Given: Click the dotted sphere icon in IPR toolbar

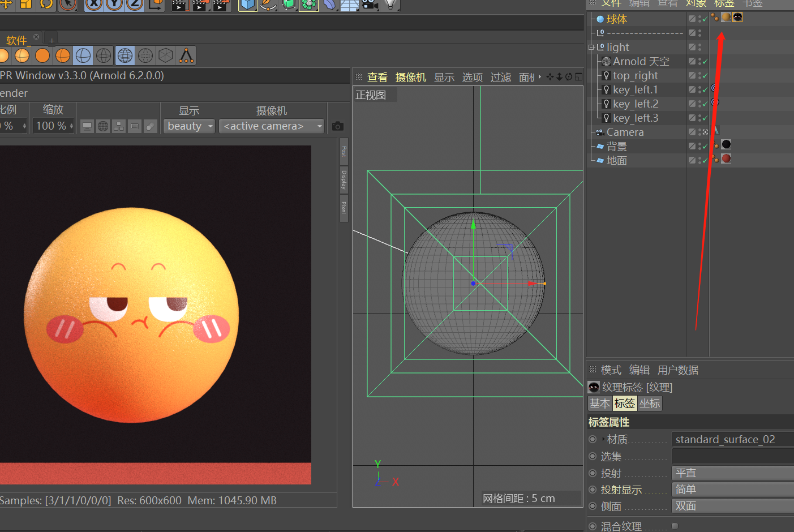Looking at the screenshot, I should tap(145, 55).
